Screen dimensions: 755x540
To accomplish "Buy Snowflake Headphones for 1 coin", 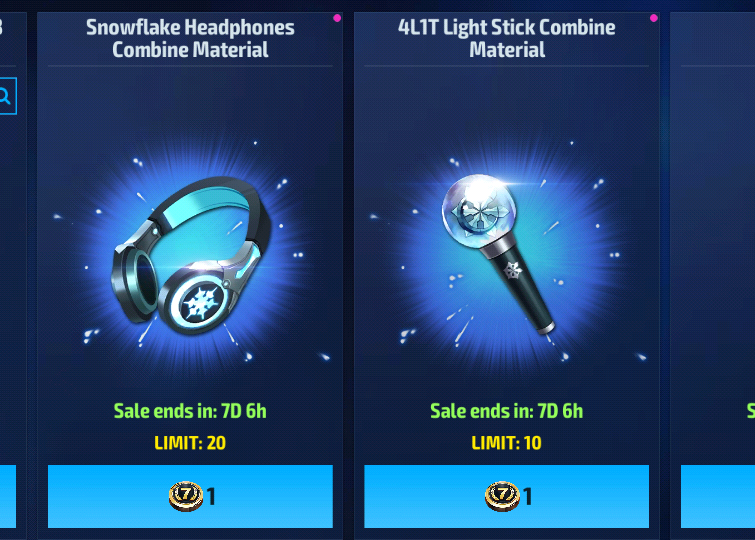I will 190,496.
